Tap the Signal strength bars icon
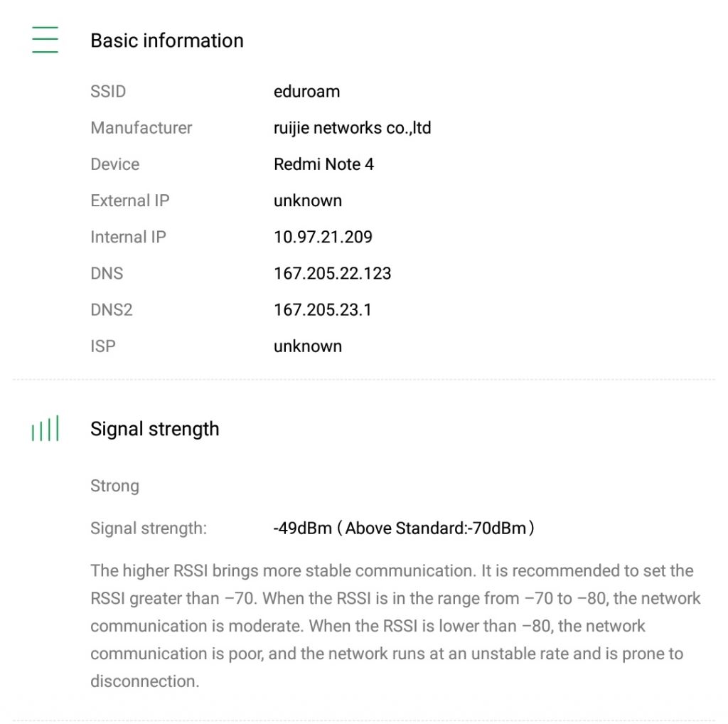This screenshot has width=728, height=724. [45, 429]
